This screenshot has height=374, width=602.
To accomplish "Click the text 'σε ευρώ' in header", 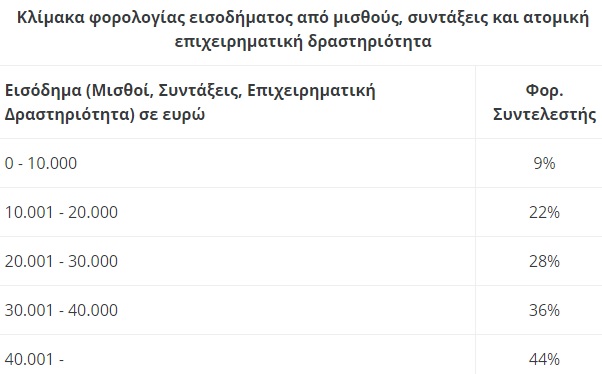I will point(172,114).
